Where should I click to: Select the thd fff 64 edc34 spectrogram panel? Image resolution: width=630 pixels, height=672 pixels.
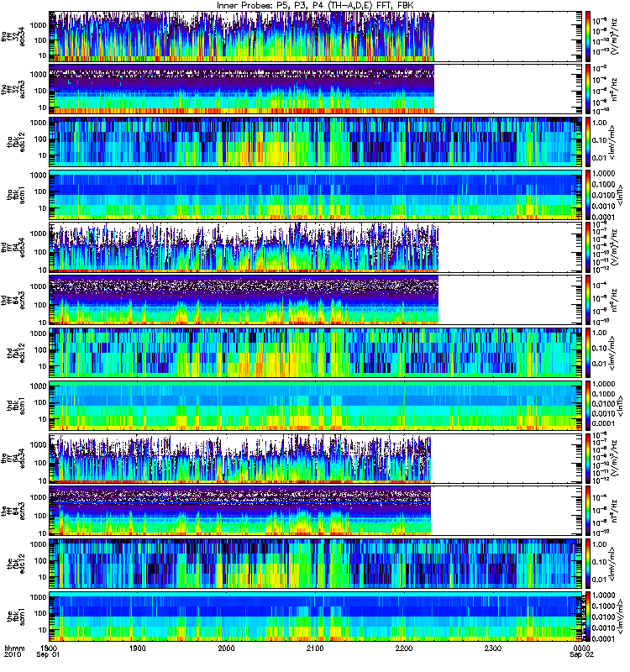(x=316, y=247)
